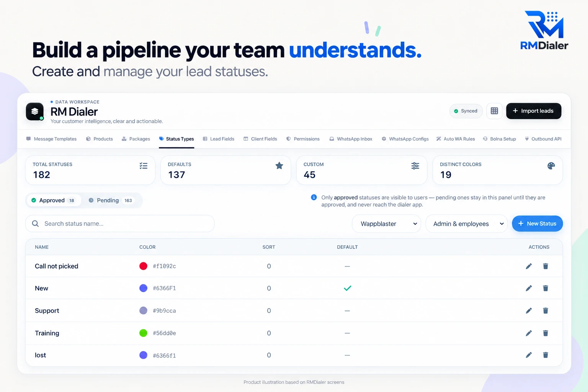This screenshot has height=392, width=588.
Task: Click the checklist icon in Total Statuses card
Action: 144,166
